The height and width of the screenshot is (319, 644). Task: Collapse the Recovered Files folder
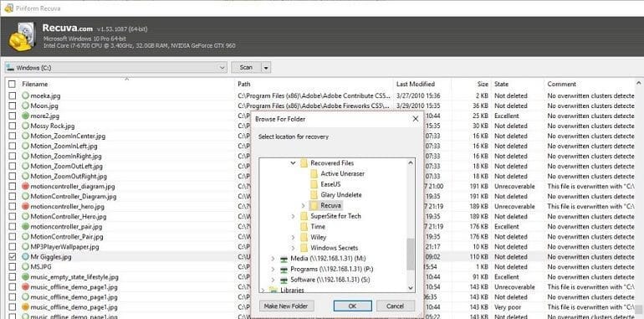[294, 163]
